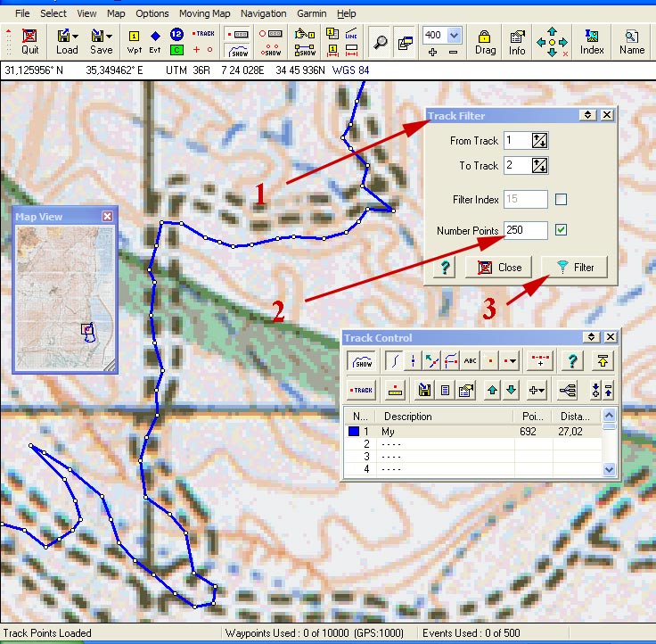
Task: Collapse the Track Control window using roll-up arrows
Action: pyautogui.click(x=591, y=336)
